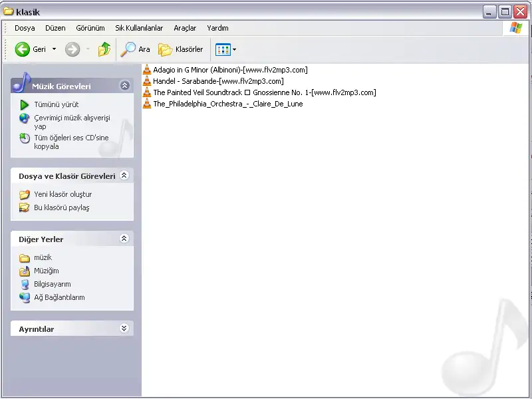Collapse the Diğer Yerler panel

pos(124,239)
